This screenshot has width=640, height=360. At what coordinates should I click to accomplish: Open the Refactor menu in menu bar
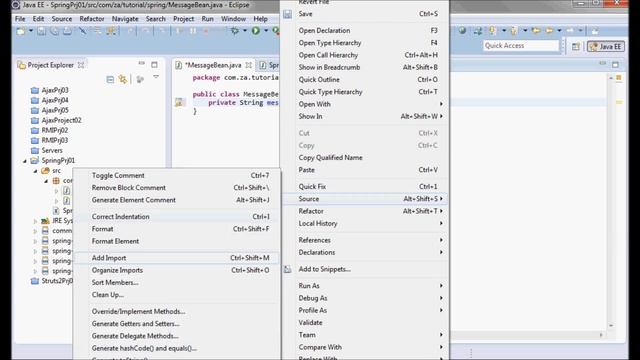click(x=92, y=19)
